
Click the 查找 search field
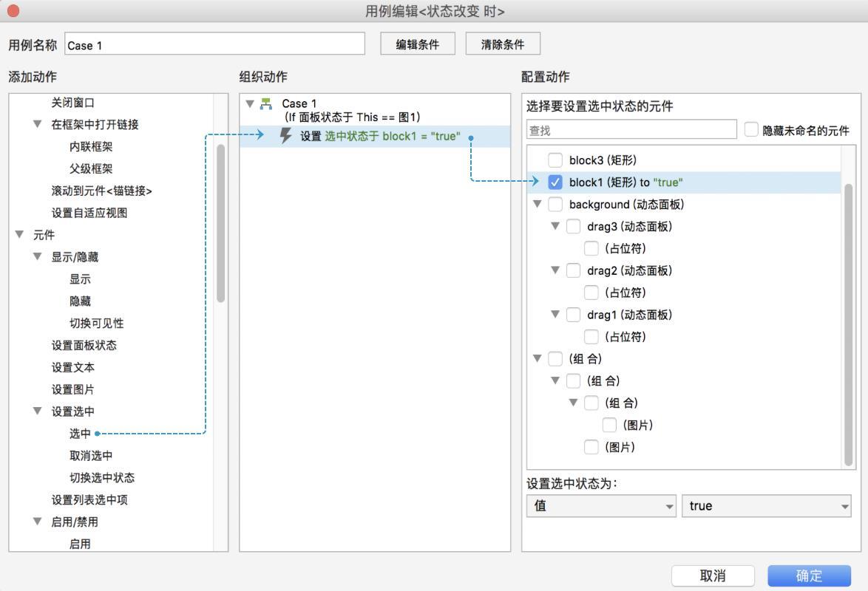631,130
